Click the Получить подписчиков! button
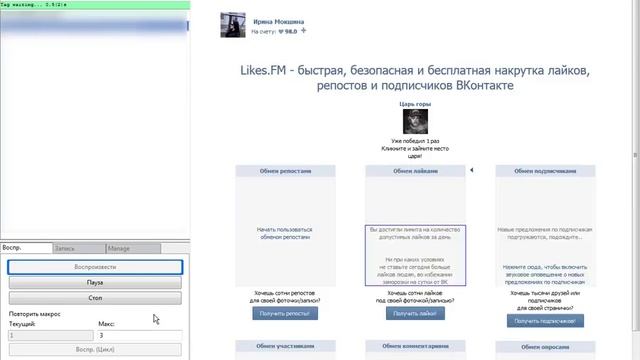The image size is (640, 360). pyautogui.click(x=545, y=321)
